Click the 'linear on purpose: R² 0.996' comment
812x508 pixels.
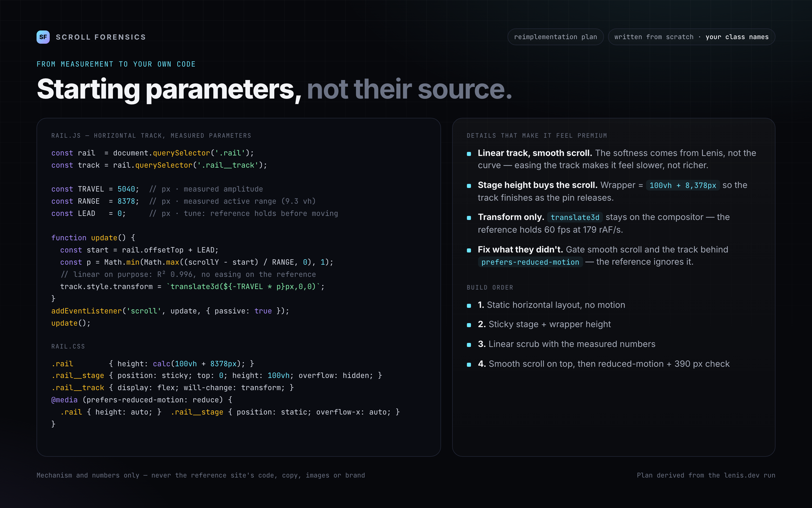(188, 275)
